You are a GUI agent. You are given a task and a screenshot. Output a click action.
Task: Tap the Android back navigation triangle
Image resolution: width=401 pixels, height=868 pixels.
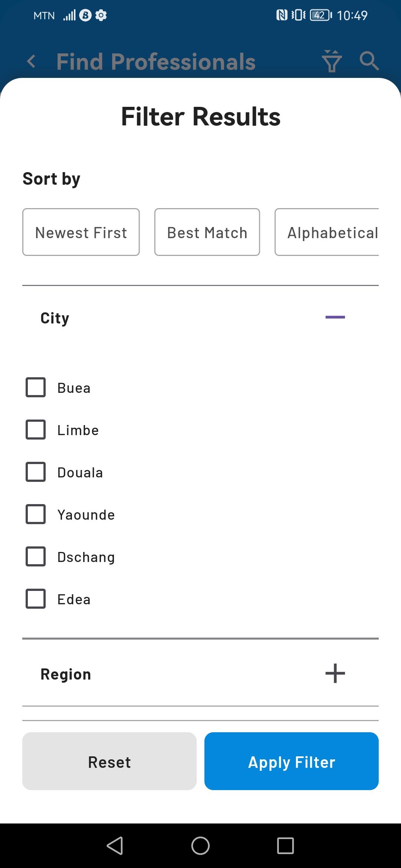(x=115, y=846)
